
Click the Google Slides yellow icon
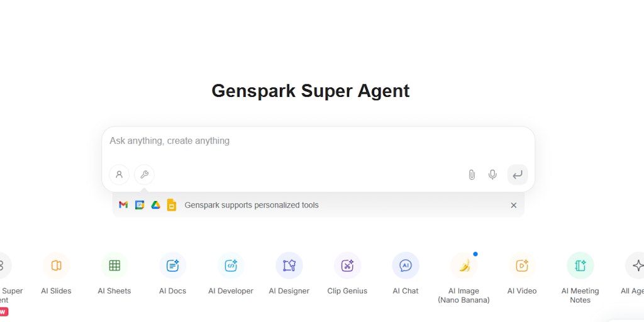(x=172, y=205)
